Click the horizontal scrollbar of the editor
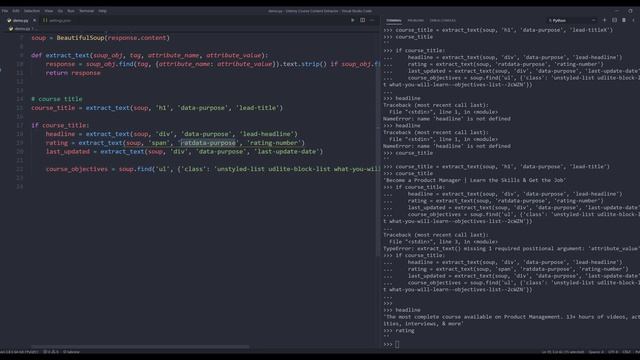The image size is (640, 360). click(140, 347)
